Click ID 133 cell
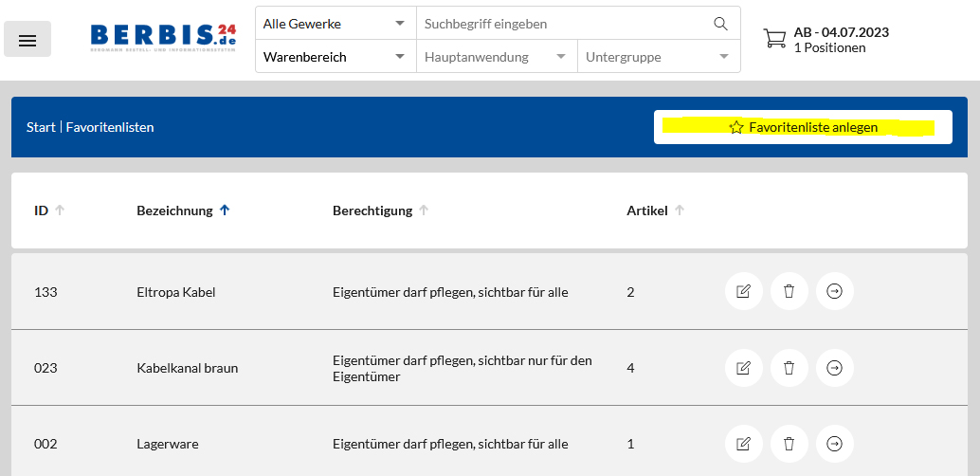Viewport: 980px width, 476px height. pyautogui.click(x=45, y=292)
